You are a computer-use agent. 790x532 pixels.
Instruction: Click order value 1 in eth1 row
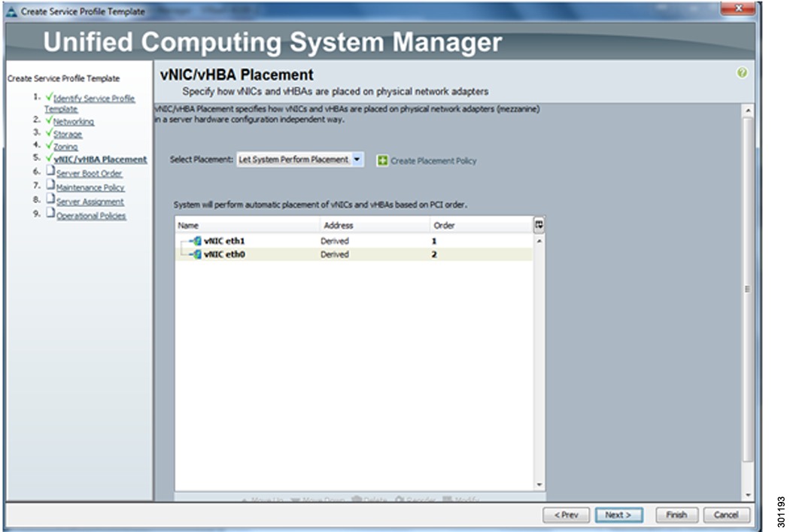pos(434,241)
